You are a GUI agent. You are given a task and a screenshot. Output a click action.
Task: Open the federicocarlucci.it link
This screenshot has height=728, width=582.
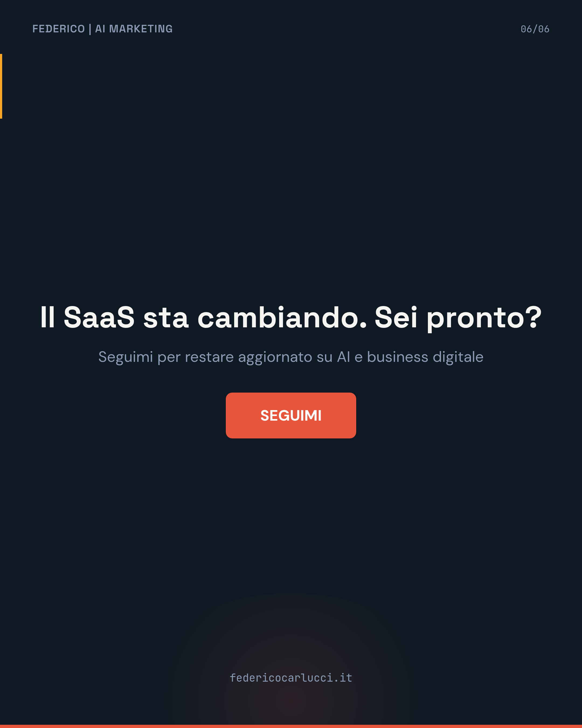click(x=291, y=678)
